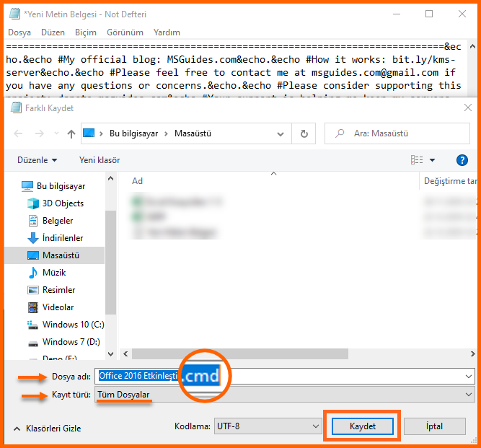Click the horizontal scrollbar thumb in file list

coord(240,353)
